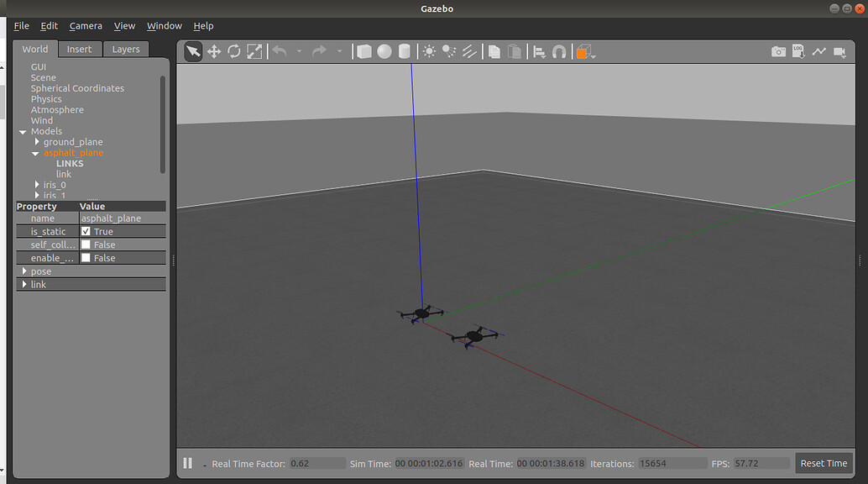The width and height of the screenshot is (868, 484).
Task: Take a screenshot with the camera icon
Action: 778,50
